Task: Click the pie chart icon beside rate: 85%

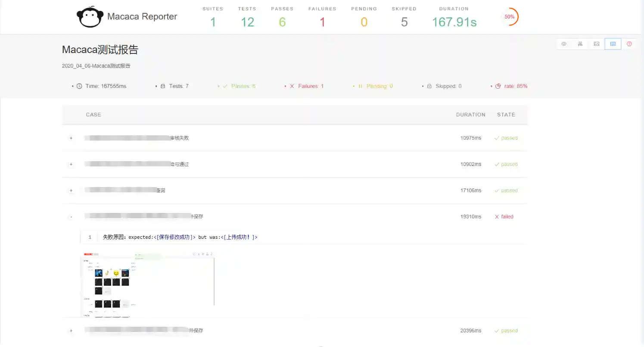Action: (x=498, y=86)
